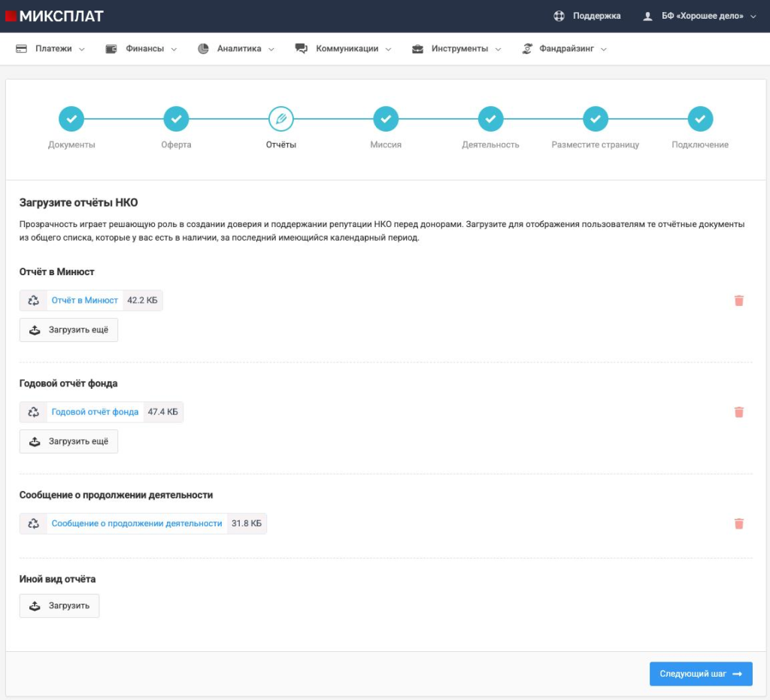Screen dimensions: 770x700
Task: Click the red trash icon for Отчёт в Минюст
Action: [x=738, y=301]
